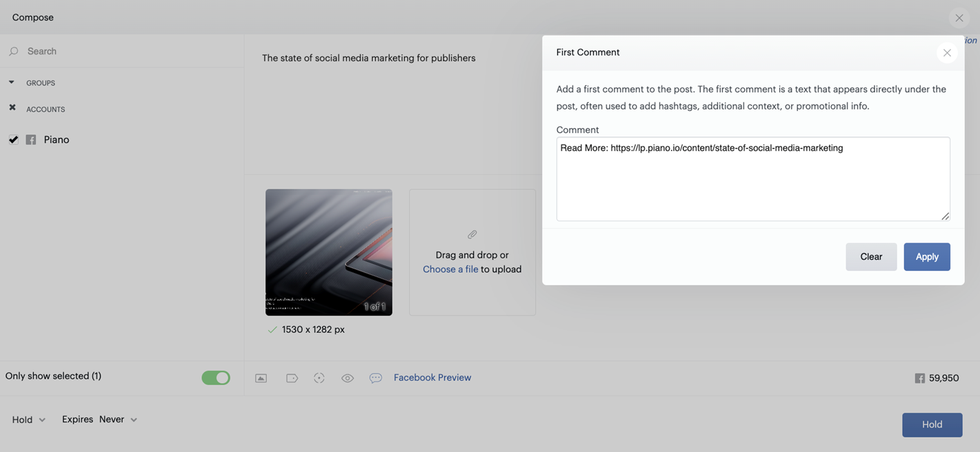Click the paperclip upload icon
This screenshot has width=980, height=452.
pos(472,234)
